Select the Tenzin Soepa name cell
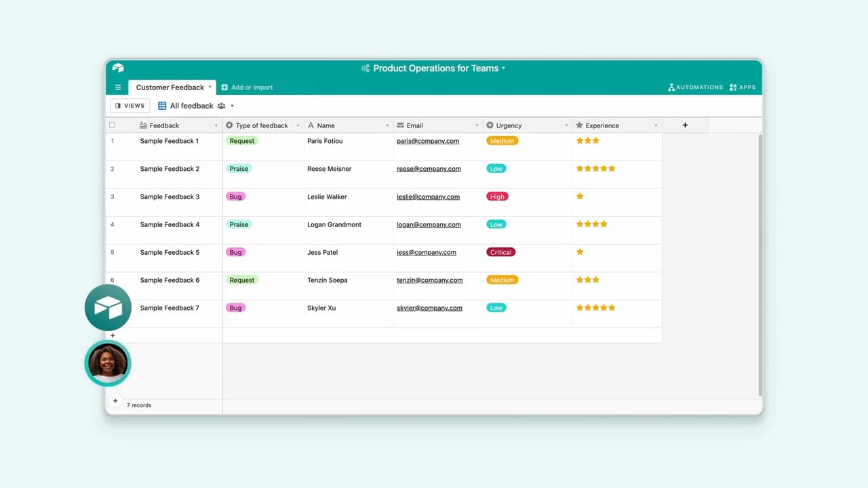 click(x=328, y=280)
